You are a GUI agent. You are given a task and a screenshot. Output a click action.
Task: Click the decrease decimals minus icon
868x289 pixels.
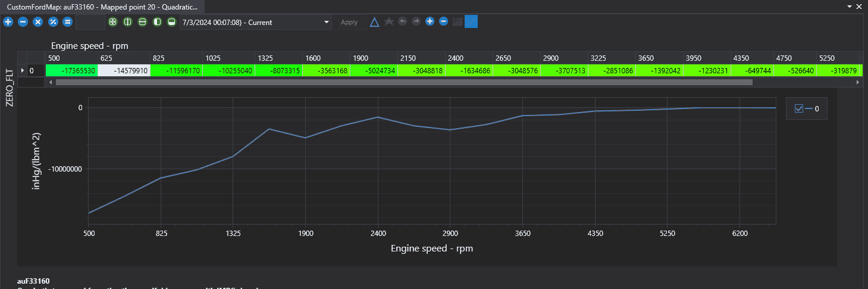[443, 21]
